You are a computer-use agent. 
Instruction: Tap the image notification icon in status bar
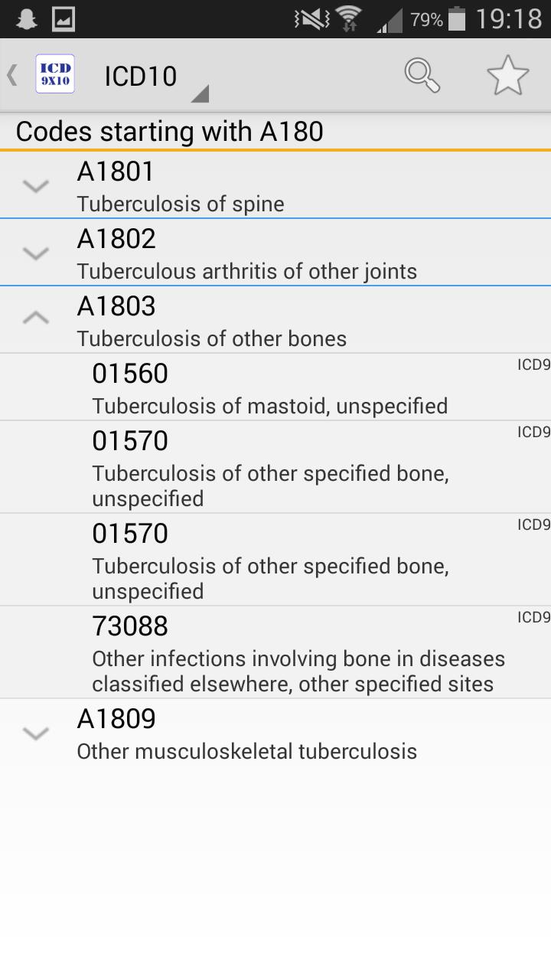point(64,19)
